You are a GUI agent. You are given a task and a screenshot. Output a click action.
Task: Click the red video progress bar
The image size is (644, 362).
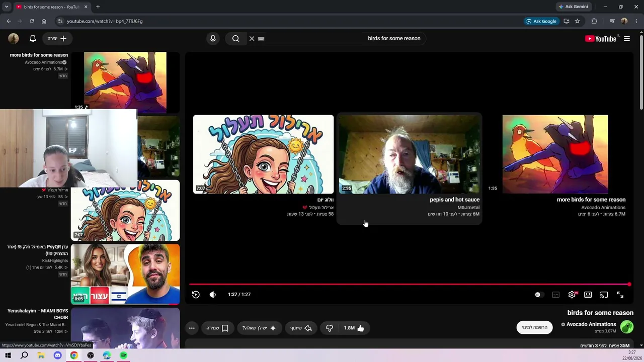410,285
